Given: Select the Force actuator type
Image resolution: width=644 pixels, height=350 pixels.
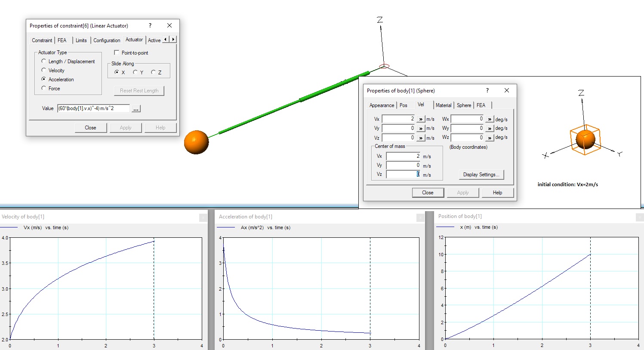Looking at the screenshot, I should (x=44, y=88).
